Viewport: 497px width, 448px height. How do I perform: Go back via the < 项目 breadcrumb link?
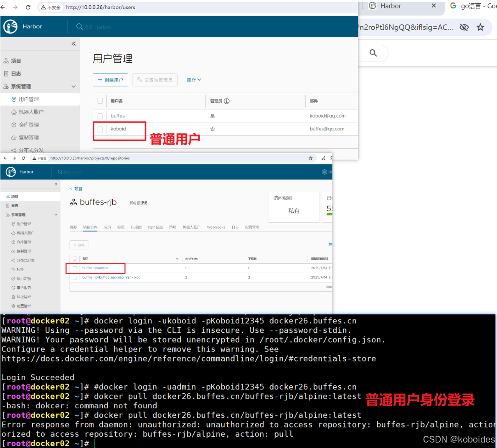point(76,189)
